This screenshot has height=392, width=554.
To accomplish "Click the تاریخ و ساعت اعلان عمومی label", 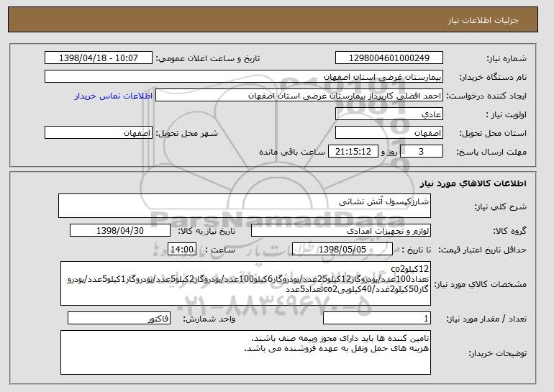I will pyautogui.click(x=208, y=58).
